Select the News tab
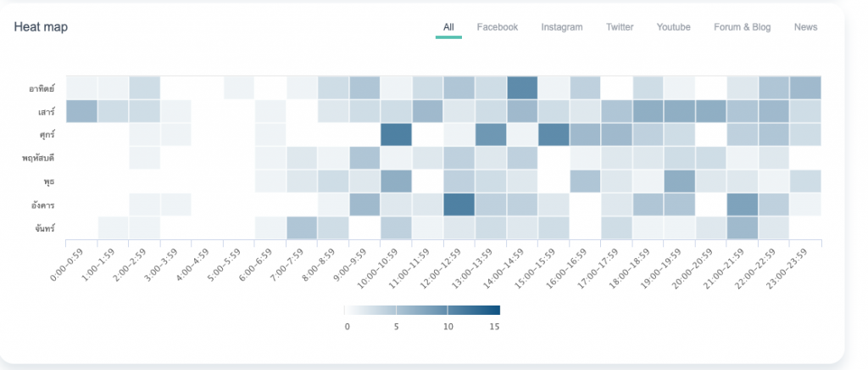This screenshot has height=370, width=868. [805, 27]
